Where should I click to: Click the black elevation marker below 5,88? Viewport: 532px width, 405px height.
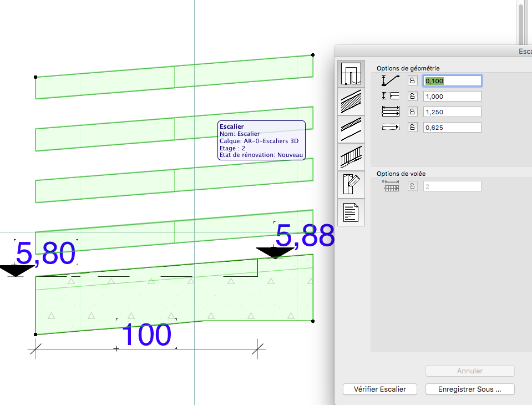(275, 253)
